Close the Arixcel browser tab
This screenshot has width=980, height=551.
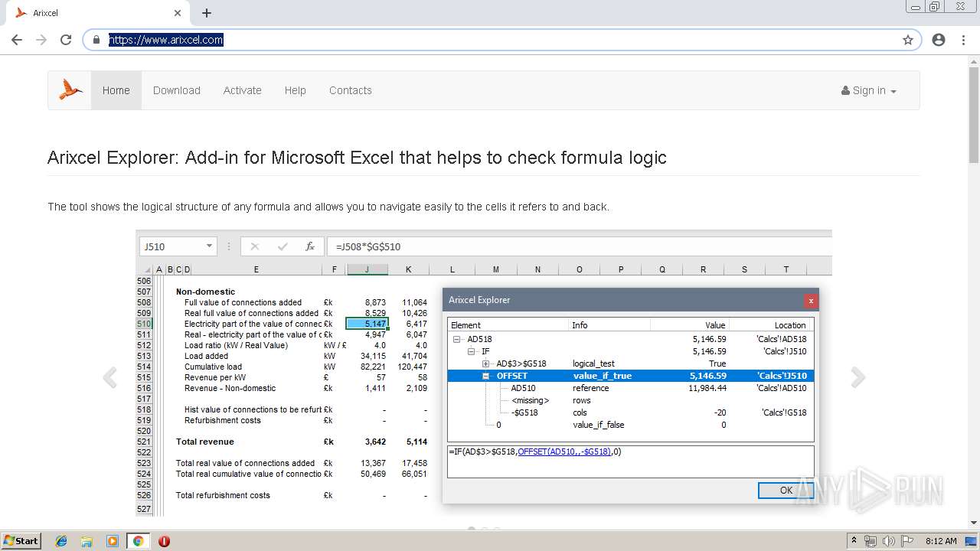pyautogui.click(x=178, y=13)
